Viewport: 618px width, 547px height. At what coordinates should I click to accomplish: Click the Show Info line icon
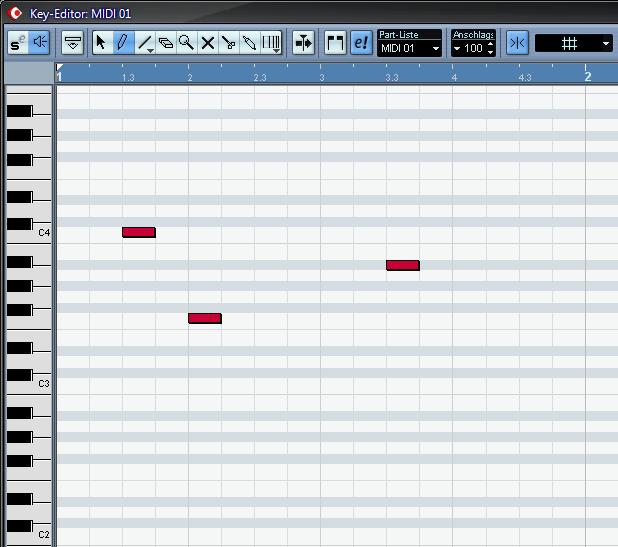[x=72, y=43]
